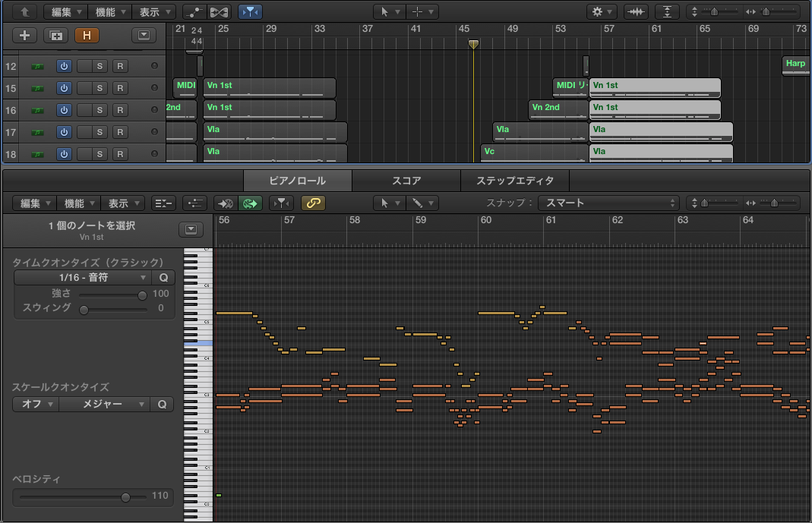The width and height of the screenshot is (812, 523).
Task: Click the waveform zoom icon in tracks toolbar
Action: 636,11
